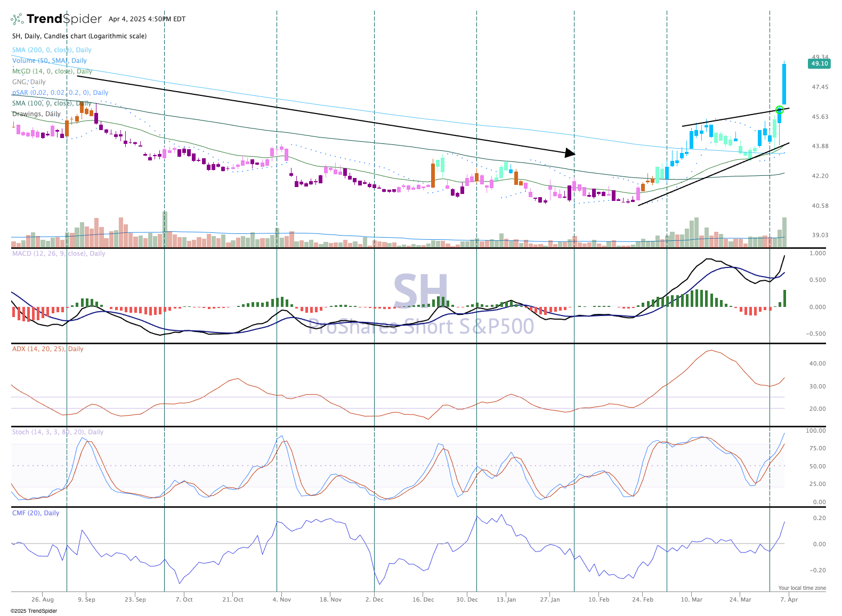Click the chart title SH, Daily, Candles chart

(x=79, y=36)
